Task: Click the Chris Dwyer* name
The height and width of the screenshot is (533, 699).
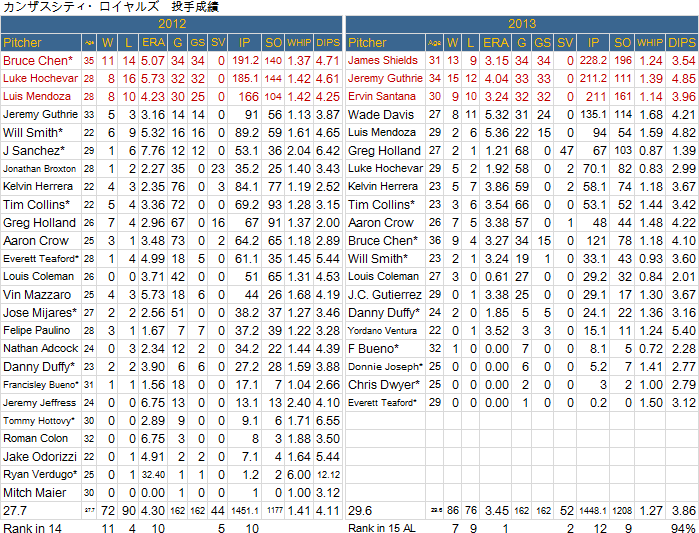Action: click(384, 385)
